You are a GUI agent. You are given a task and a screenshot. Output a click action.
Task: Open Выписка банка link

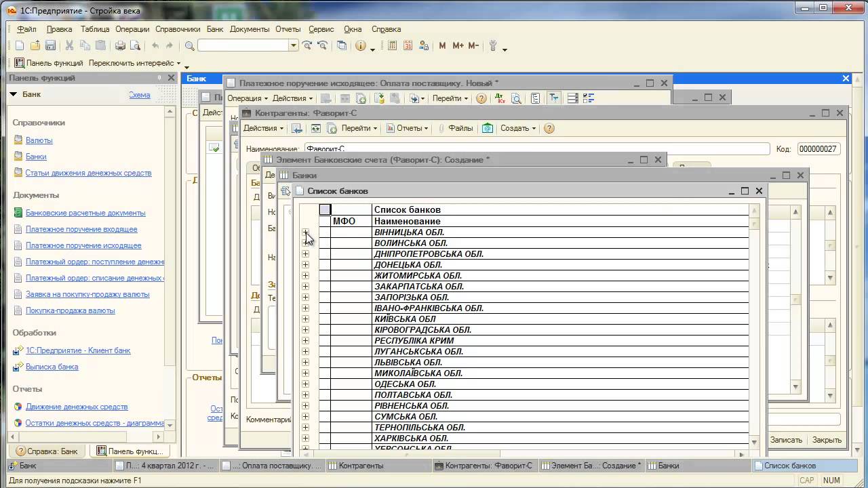tap(52, 367)
